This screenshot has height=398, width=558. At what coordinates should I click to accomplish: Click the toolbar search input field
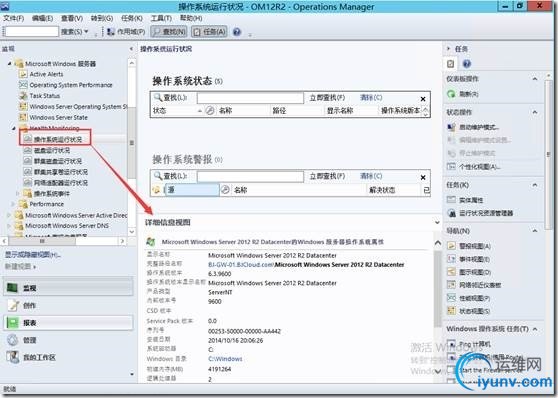click(x=32, y=32)
